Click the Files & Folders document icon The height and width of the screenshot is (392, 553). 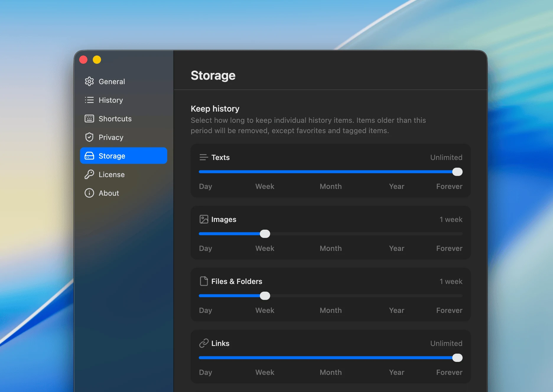click(204, 281)
